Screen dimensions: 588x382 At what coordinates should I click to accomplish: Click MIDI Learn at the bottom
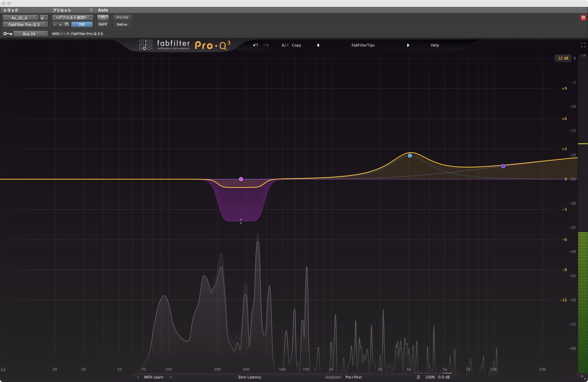153,377
